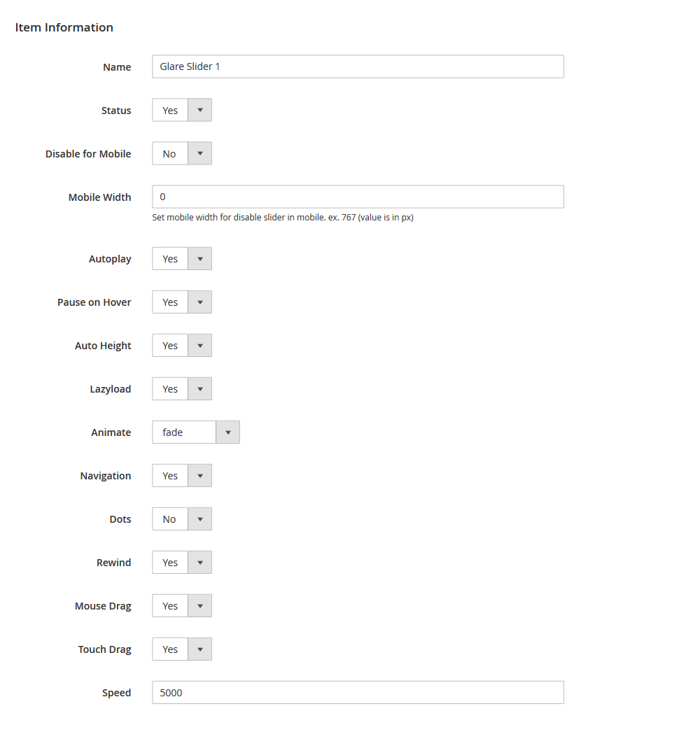
Task: Expand the Disable for Mobile dropdown
Action: pos(181,154)
